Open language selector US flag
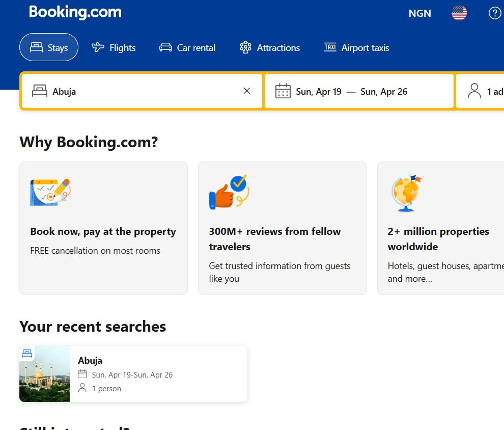The width and height of the screenshot is (504, 430). (459, 13)
